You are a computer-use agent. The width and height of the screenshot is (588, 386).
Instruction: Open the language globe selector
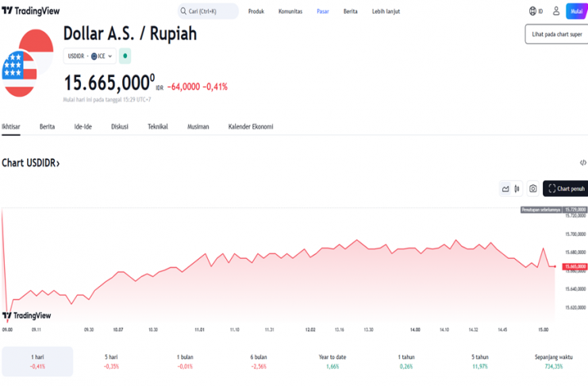click(535, 11)
